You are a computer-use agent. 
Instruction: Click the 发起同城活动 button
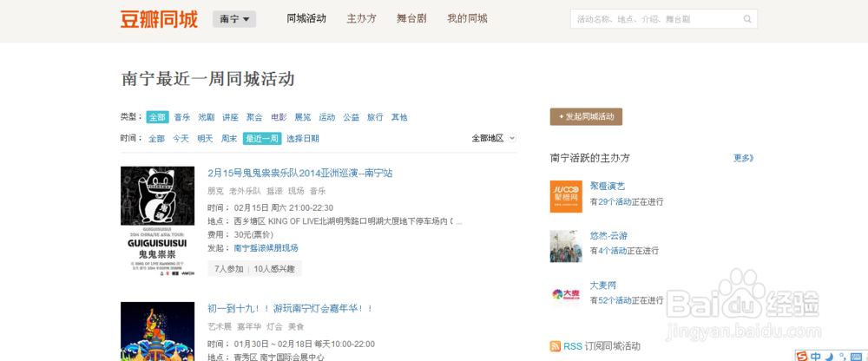click(x=586, y=117)
